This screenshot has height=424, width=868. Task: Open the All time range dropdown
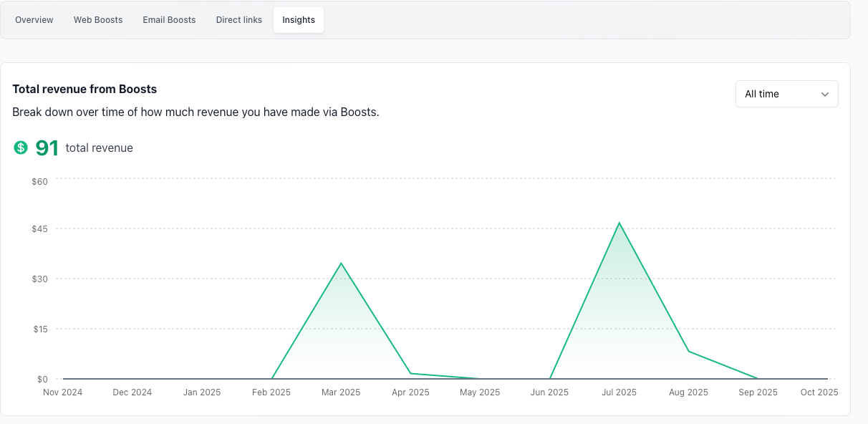[786, 94]
